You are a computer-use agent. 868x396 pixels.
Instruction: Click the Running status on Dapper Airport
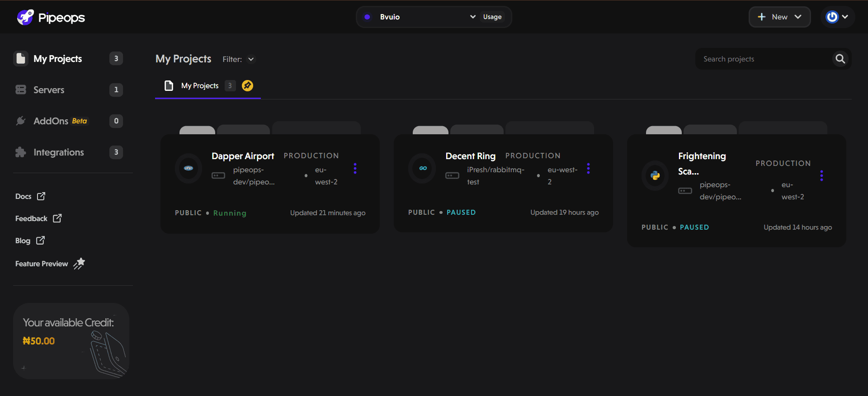coord(230,213)
